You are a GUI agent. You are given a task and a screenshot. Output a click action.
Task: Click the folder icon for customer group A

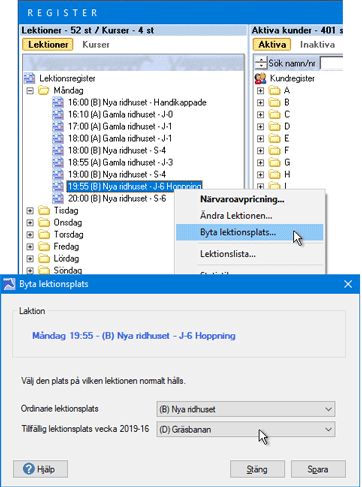(x=274, y=90)
